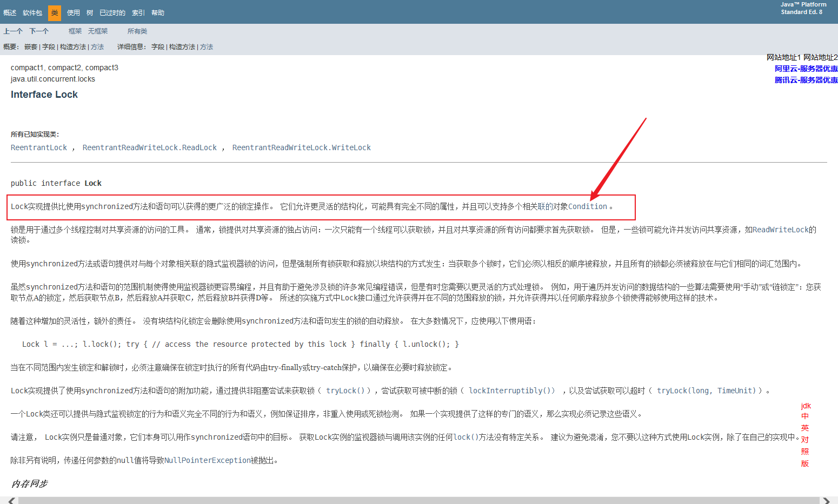The image size is (838, 504).
Task: Click 嵌套 in the 概要 row
Action: tap(31, 47)
